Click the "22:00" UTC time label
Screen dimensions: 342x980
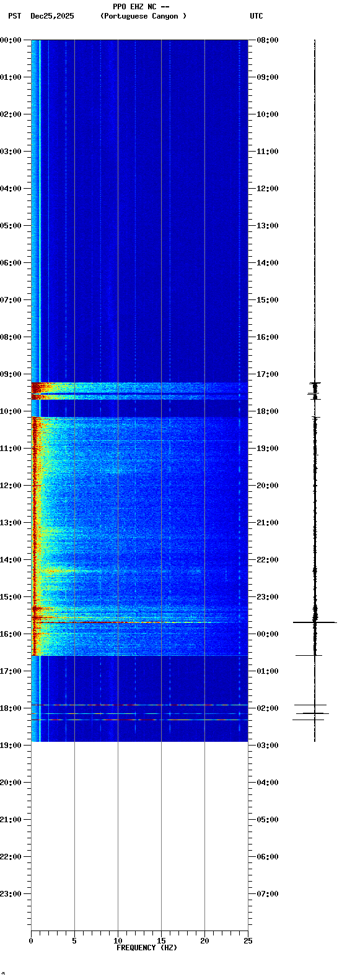(268, 560)
